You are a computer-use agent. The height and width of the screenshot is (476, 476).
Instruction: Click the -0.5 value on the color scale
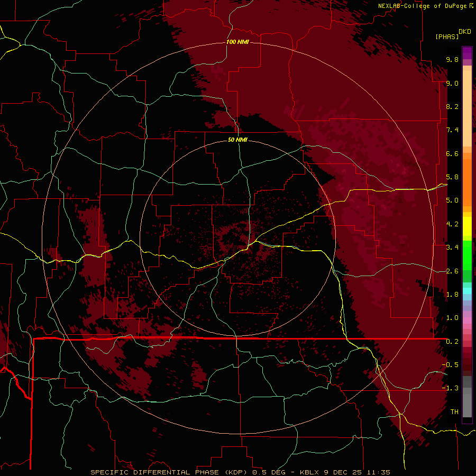click(450, 365)
